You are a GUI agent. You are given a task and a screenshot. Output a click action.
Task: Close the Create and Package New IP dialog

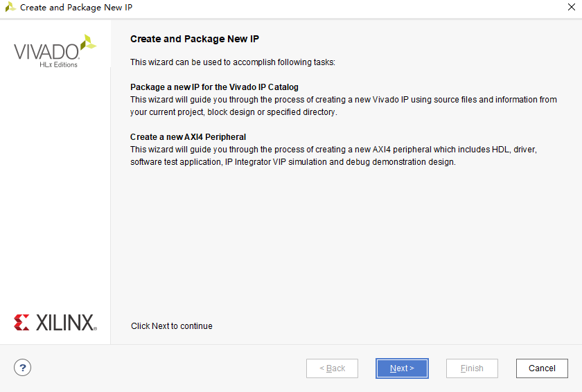[x=571, y=7]
